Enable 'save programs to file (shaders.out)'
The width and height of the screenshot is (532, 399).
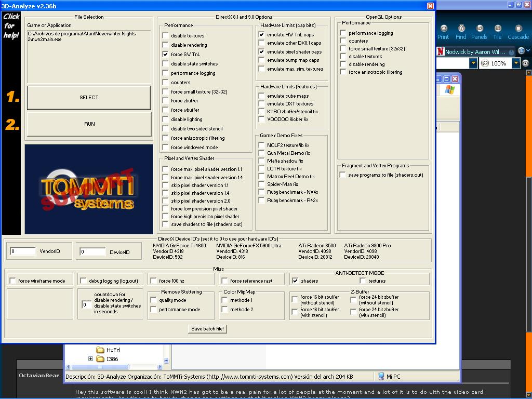pyautogui.click(x=343, y=175)
